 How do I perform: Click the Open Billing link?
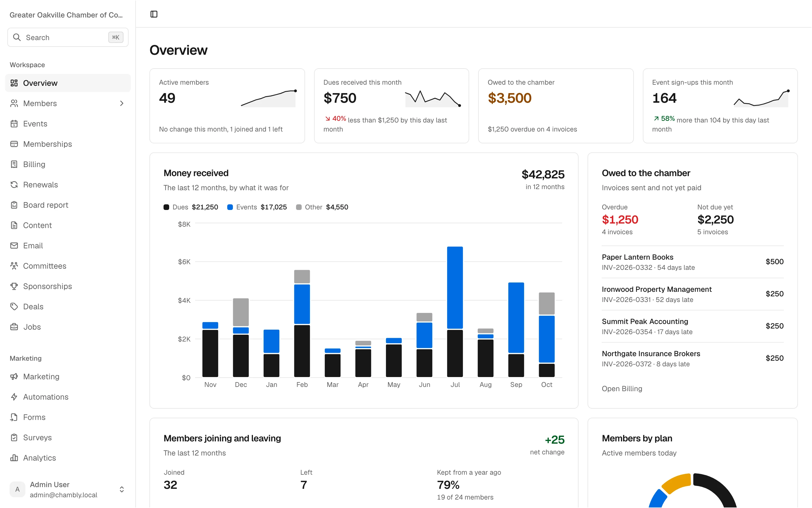[x=622, y=389]
